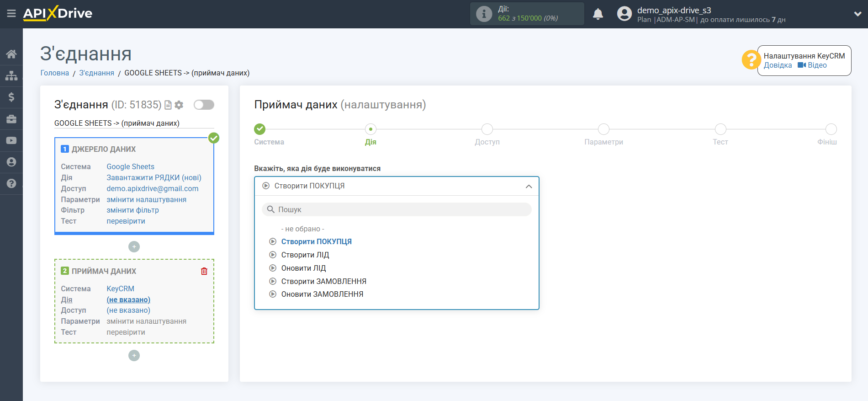Select Оновити ЛІД option
This screenshot has width=868, height=401.
pos(303,268)
